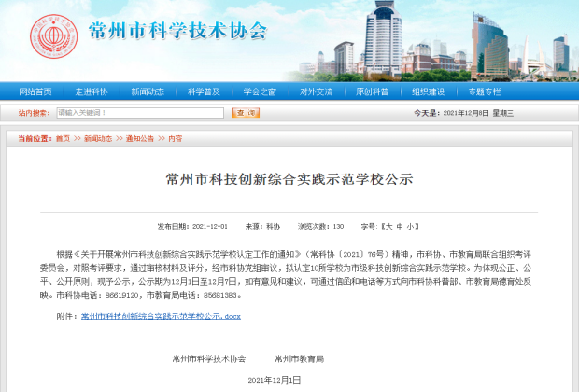
Task: Focus the site search keyword field
Action: coord(140,113)
